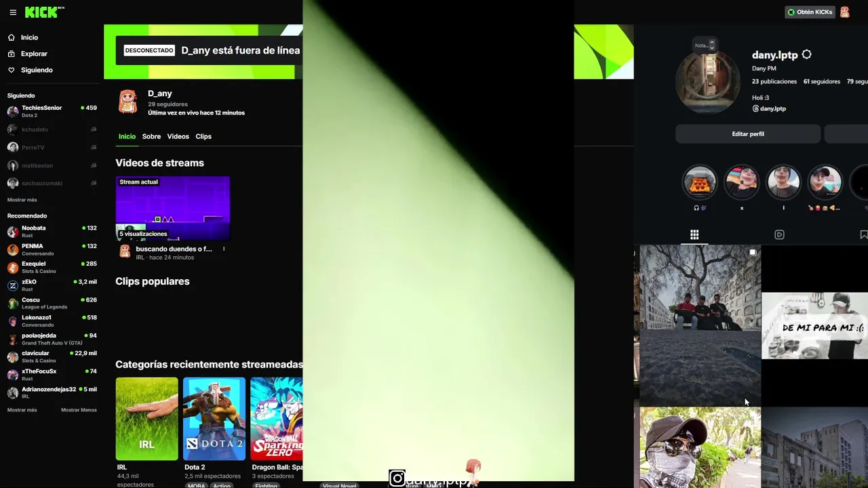Open three-dot menu on buscando duendes video
868x488 pixels.
(224, 249)
